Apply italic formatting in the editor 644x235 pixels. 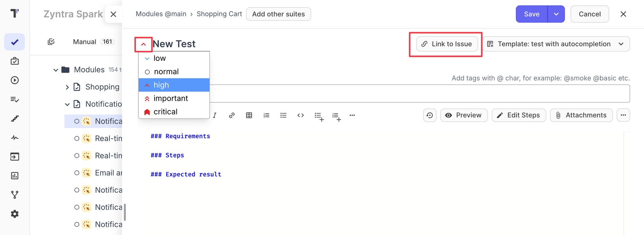click(214, 115)
